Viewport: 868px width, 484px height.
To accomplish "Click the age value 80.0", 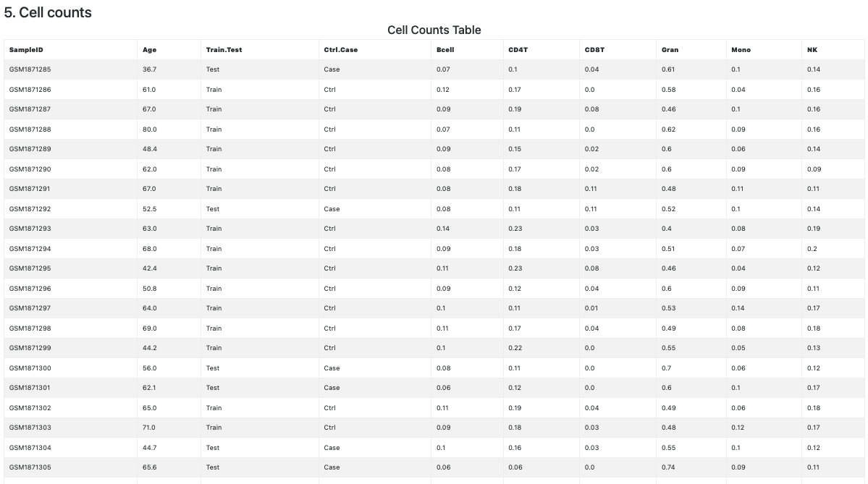I will (149, 130).
